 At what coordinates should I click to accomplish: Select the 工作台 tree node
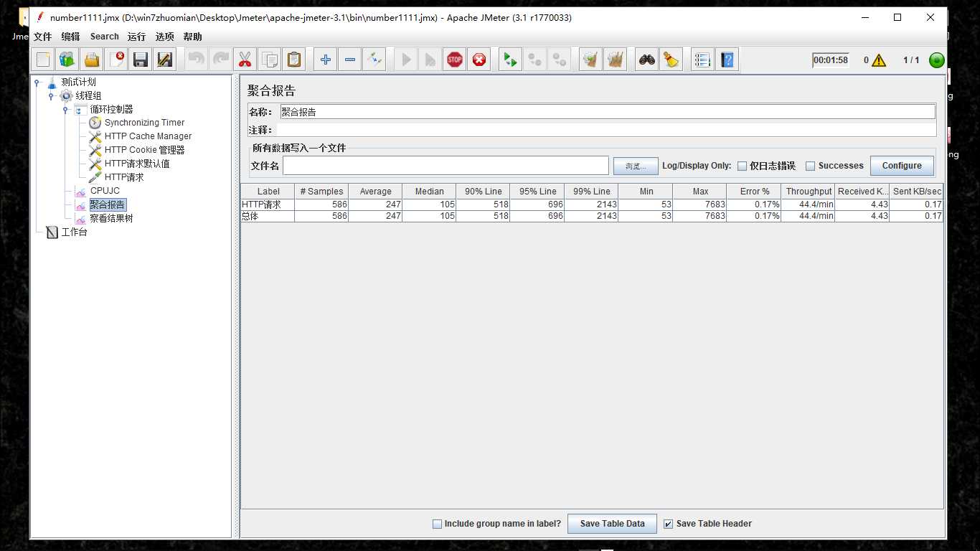74,232
